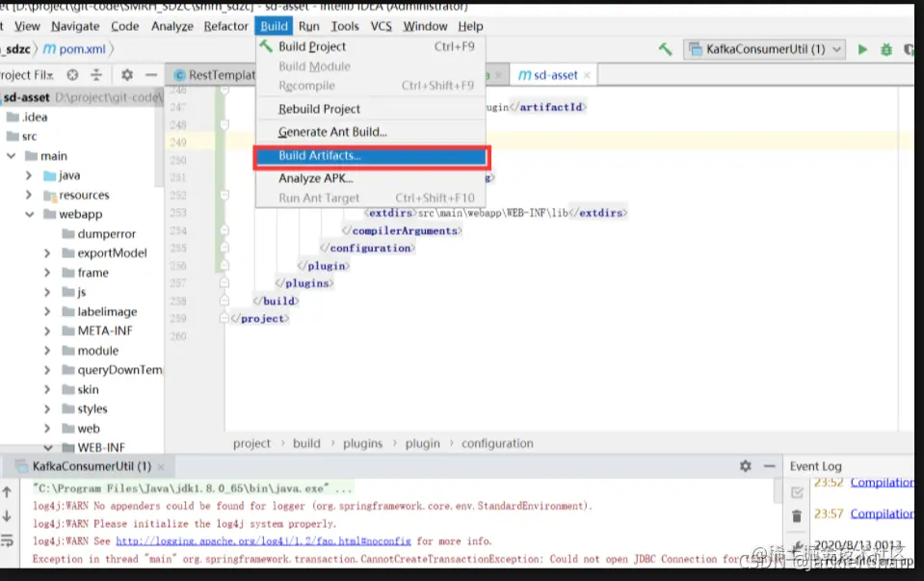This screenshot has height=581, width=924.
Task: Expand the styles folder
Action: [47, 409]
